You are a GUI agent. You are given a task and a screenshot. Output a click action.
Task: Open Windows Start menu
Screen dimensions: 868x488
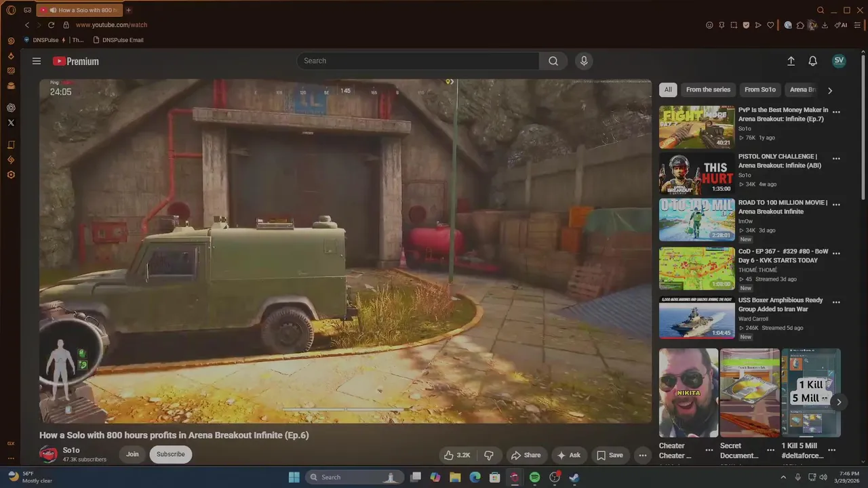[294, 477]
